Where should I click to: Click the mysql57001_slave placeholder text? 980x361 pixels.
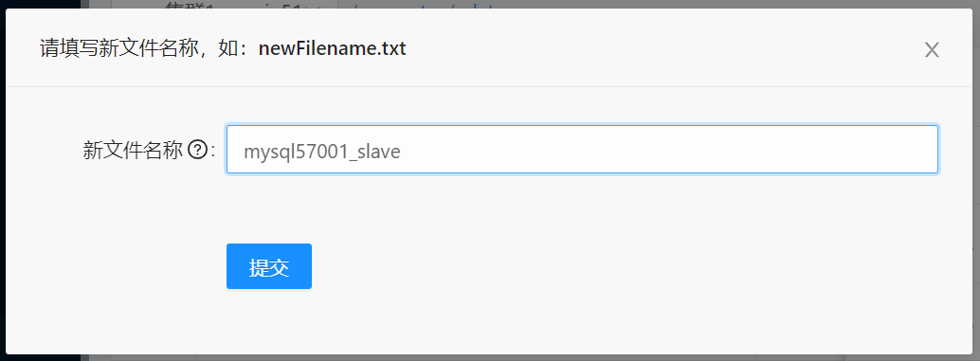321,152
